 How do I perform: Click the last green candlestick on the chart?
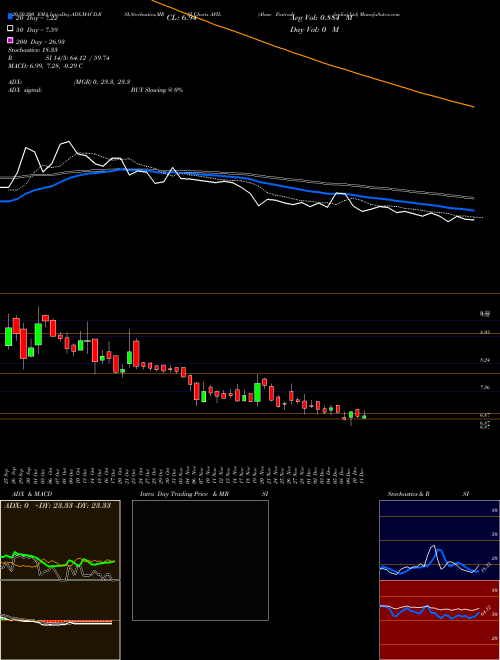click(364, 416)
